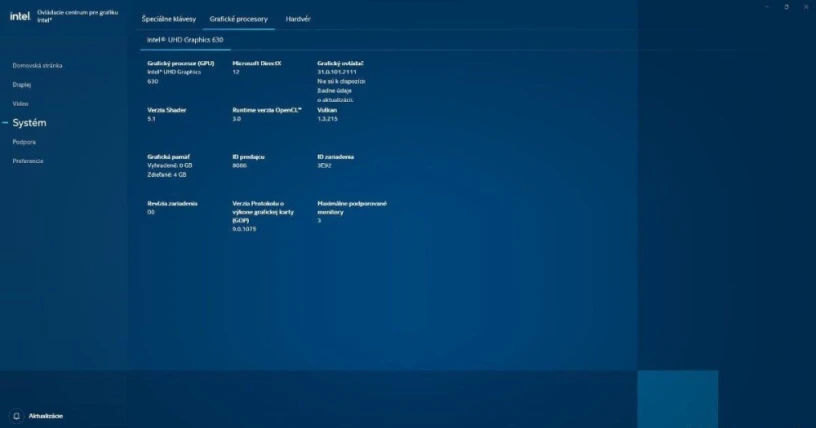Click the Grafický ovládač heading
Viewport: 816px width, 428px height.
pyautogui.click(x=340, y=63)
